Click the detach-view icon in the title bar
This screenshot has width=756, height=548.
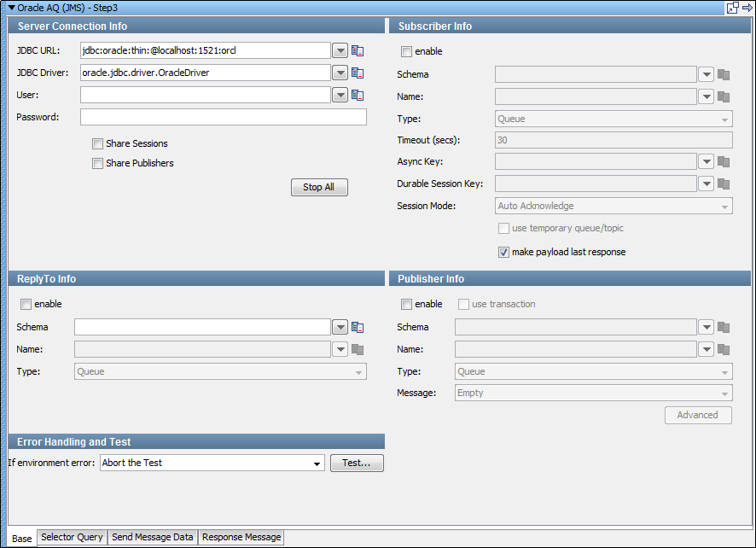tap(731, 7)
